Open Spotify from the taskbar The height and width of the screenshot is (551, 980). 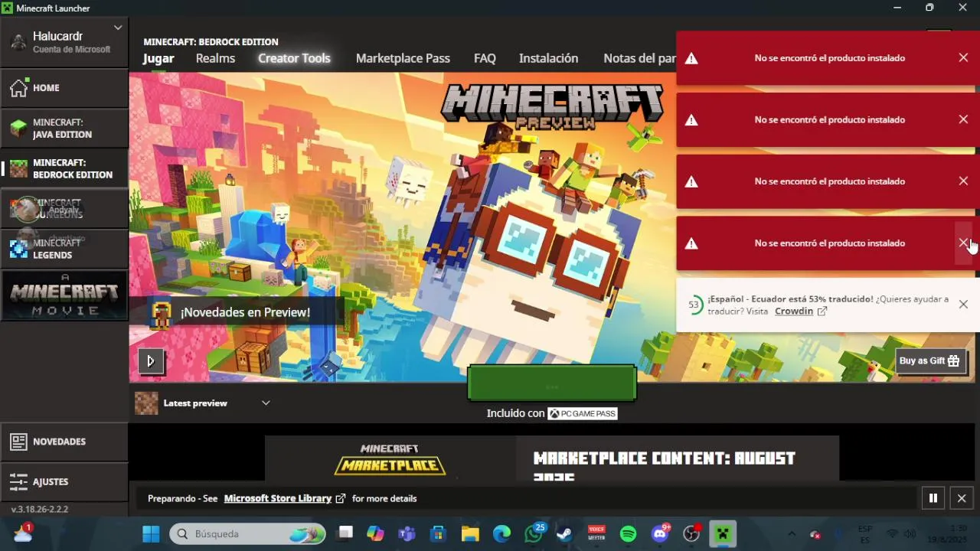pos(628,533)
